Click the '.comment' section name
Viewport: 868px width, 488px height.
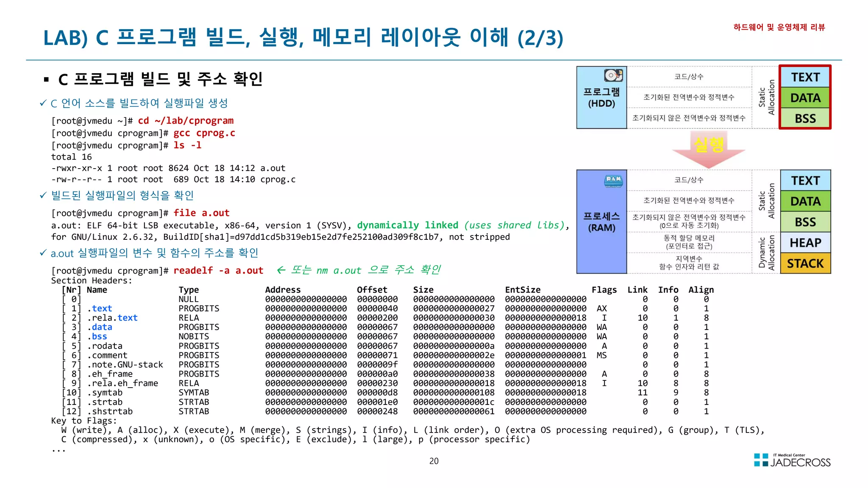tap(107, 355)
